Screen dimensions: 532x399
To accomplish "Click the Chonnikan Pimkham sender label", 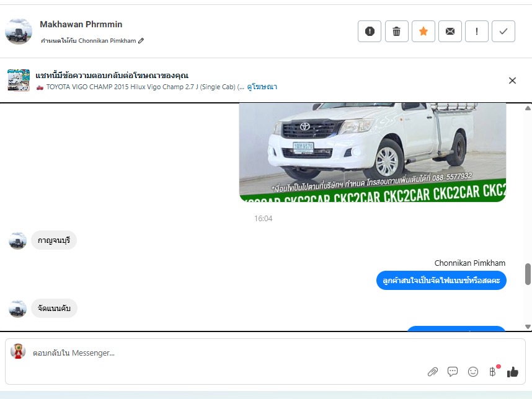I will coord(469,263).
